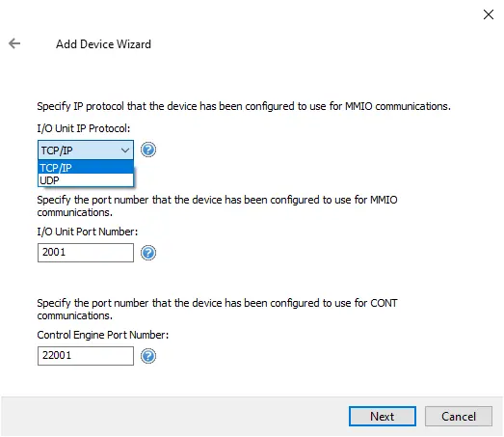Screen dimensions: 504x437
Task: Click the CONT communications instruction text
Action: pos(217,310)
